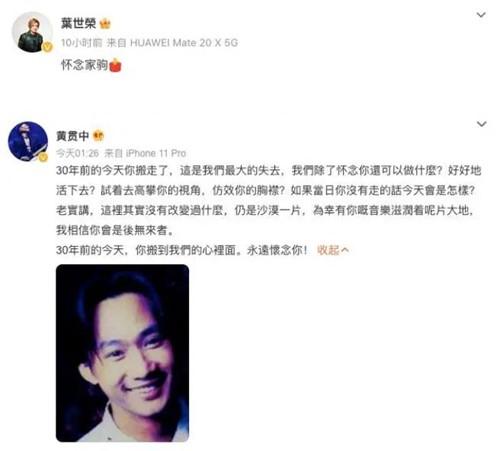Click the orange badge beside 黄贯中's name
This screenshot has width=500, height=451.
click(x=98, y=135)
